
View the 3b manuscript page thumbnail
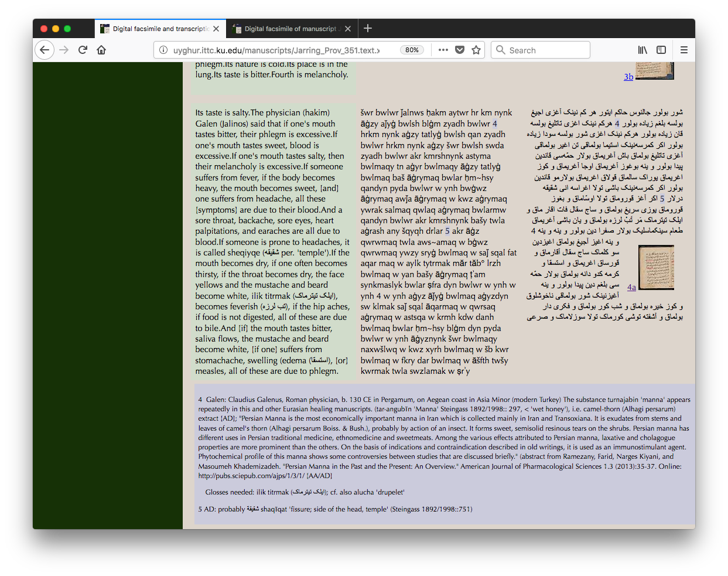655,70
